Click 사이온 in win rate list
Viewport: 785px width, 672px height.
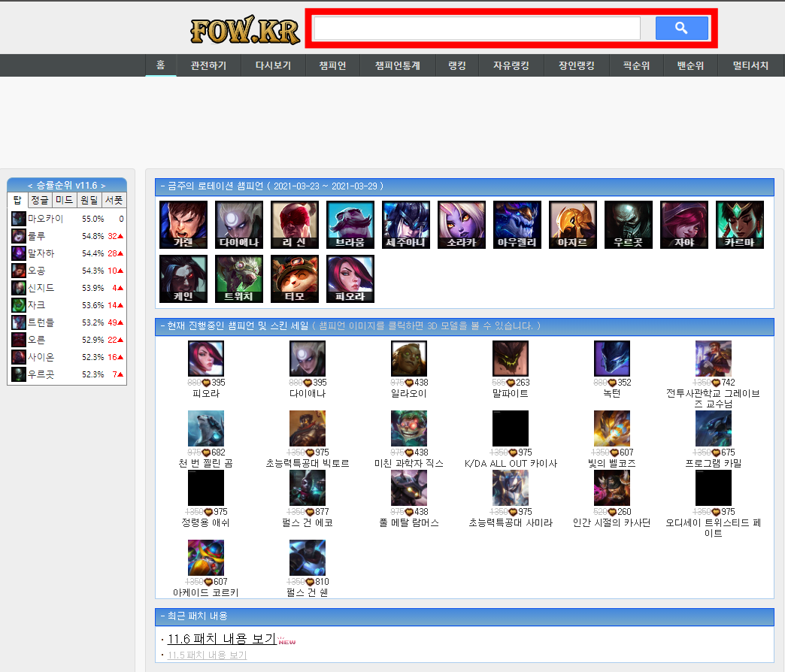pos(41,357)
